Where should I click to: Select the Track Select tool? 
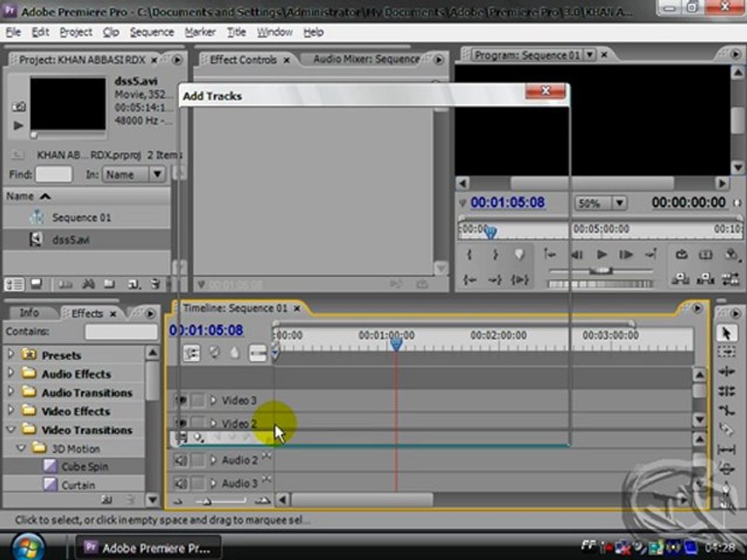(726, 352)
